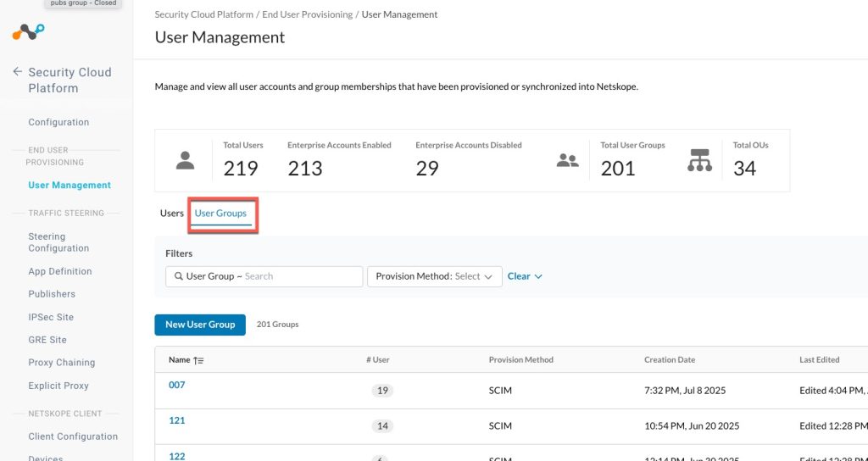The image size is (868, 461).
Task: Expand the Clear filters dropdown
Action: (525, 276)
